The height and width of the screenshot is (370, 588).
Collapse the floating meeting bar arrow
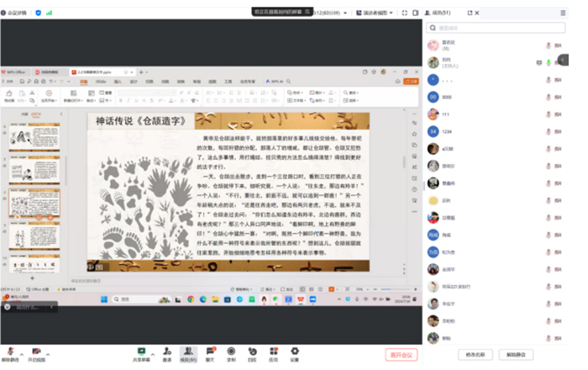pos(52,307)
